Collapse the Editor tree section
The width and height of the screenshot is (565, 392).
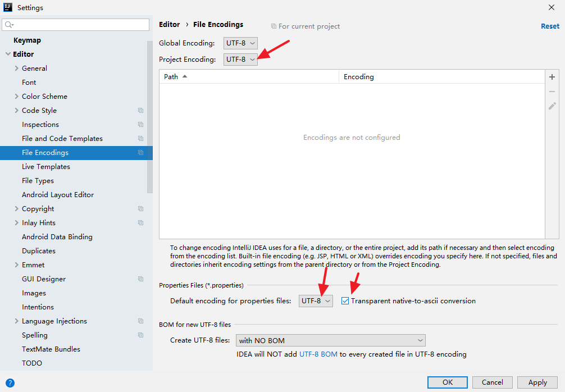pos(8,54)
